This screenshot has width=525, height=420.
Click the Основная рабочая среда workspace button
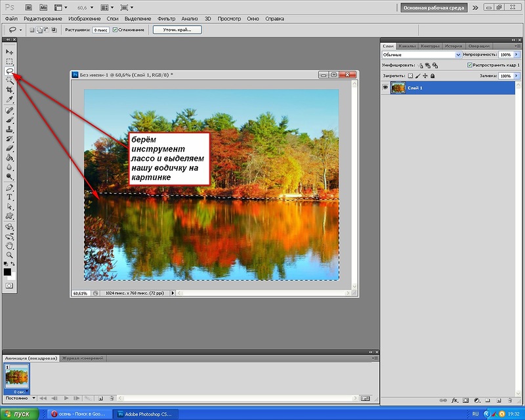pyautogui.click(x=434, y=8)
